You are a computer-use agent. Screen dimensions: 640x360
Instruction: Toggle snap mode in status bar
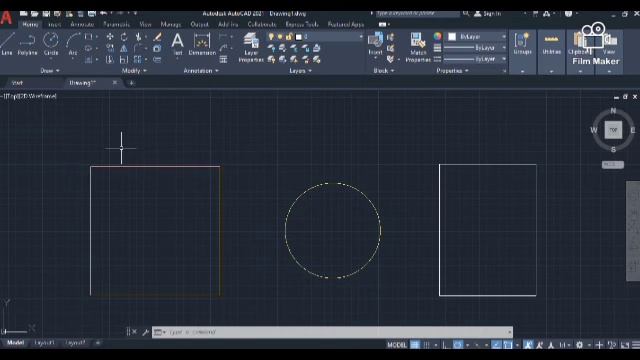[x=427, y=345]
